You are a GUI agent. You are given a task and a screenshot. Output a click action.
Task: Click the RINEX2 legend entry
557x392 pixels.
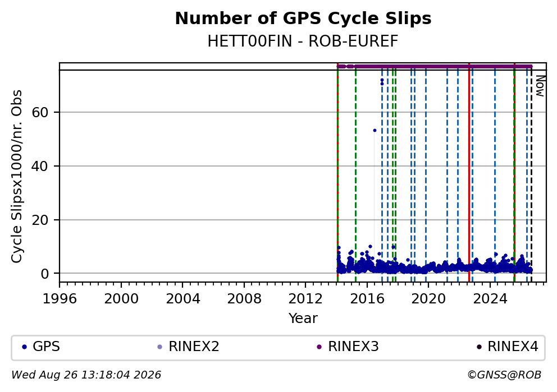click(188, 347)
